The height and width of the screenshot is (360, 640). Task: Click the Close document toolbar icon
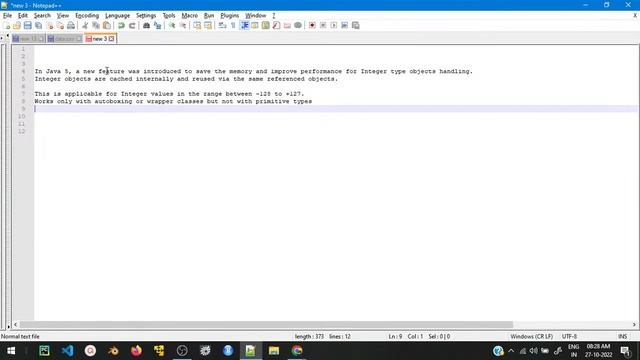tap(49, 25)
